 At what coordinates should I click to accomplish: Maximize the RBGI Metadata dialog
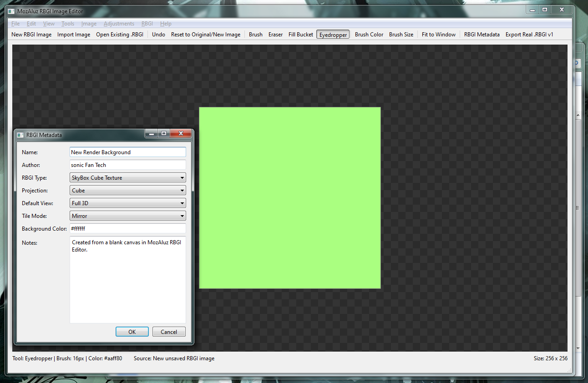(x=164, y=133)
